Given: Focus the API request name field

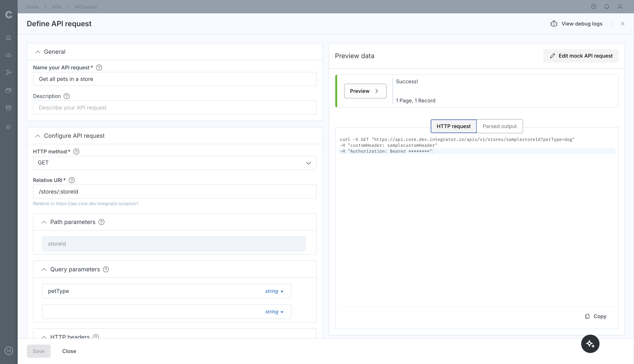Looking at the screenshot, I should pos(175,79).
